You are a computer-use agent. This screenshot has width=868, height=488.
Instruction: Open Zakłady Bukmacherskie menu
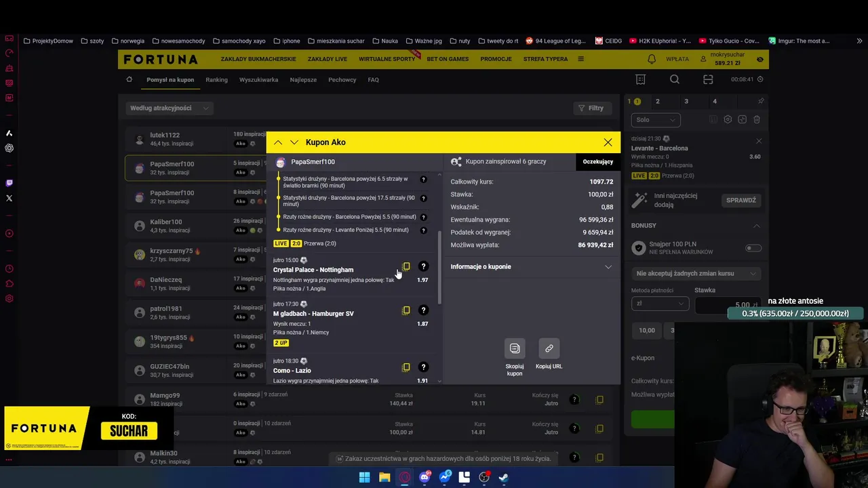[258, 59]
